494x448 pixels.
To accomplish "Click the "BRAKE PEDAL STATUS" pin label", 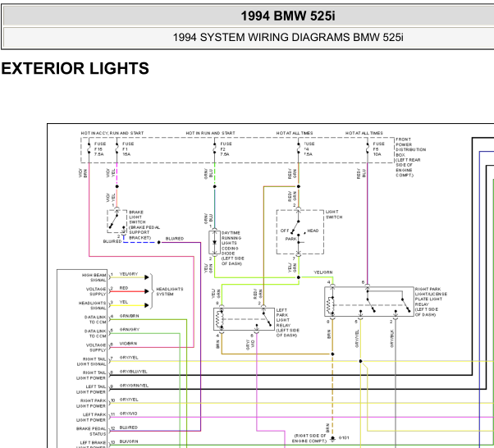I will click(91, 432).
